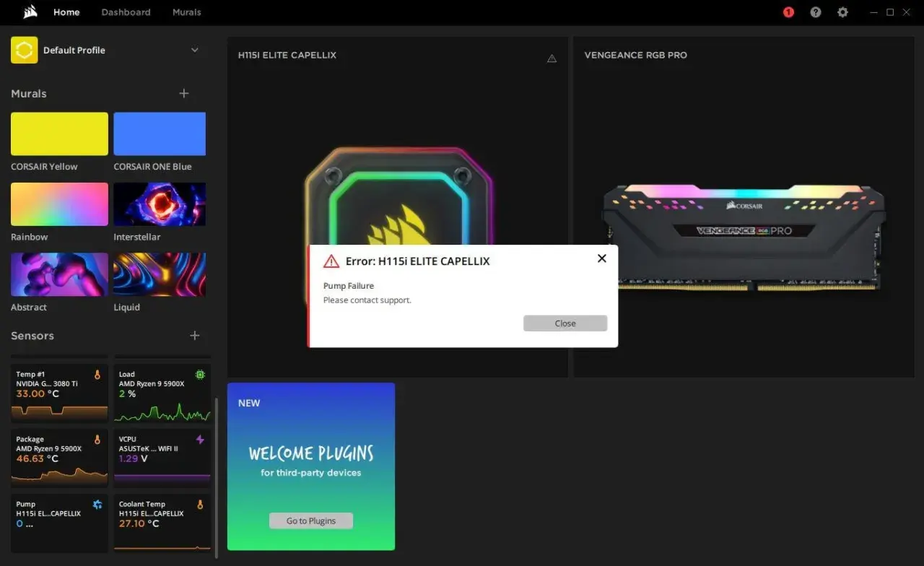
Task: Click the thermometer icon on the Package sensor
Action: point(97,439)
